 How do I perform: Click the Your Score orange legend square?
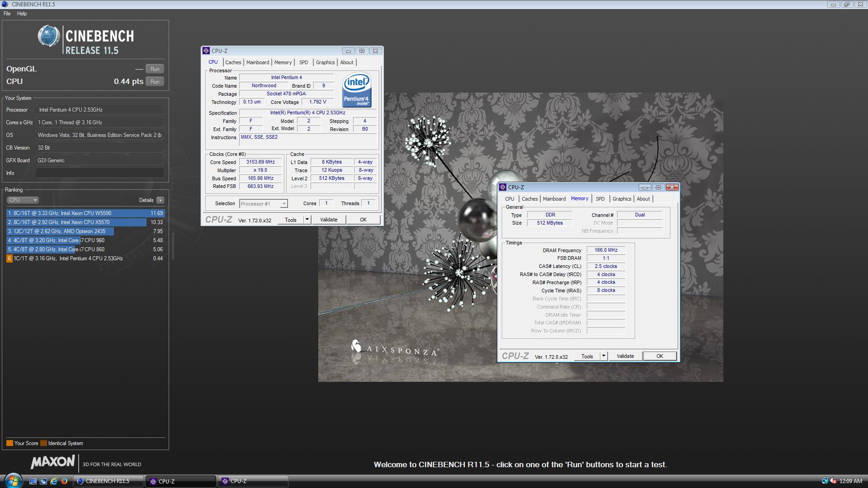click(x=9, y=443)
